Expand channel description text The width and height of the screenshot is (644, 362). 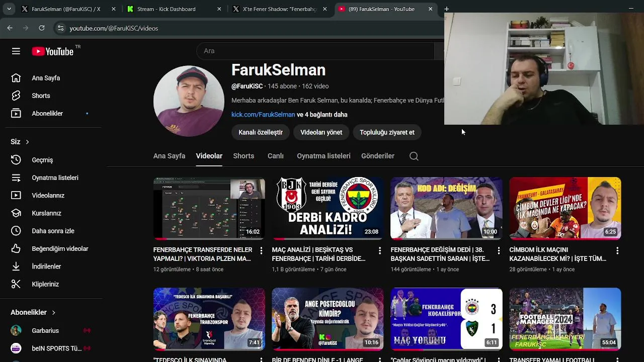338,101
